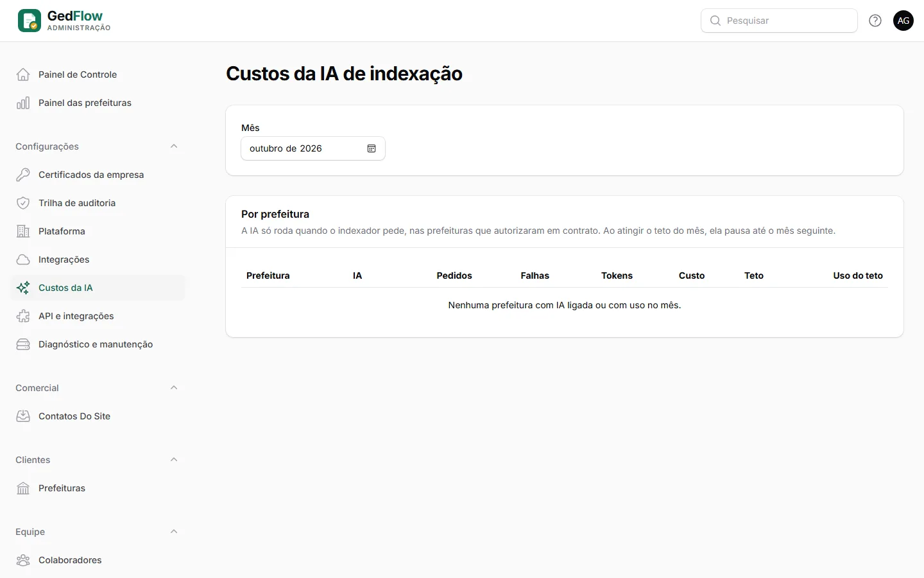Click the Falhas column header

(x=535, y=276)
